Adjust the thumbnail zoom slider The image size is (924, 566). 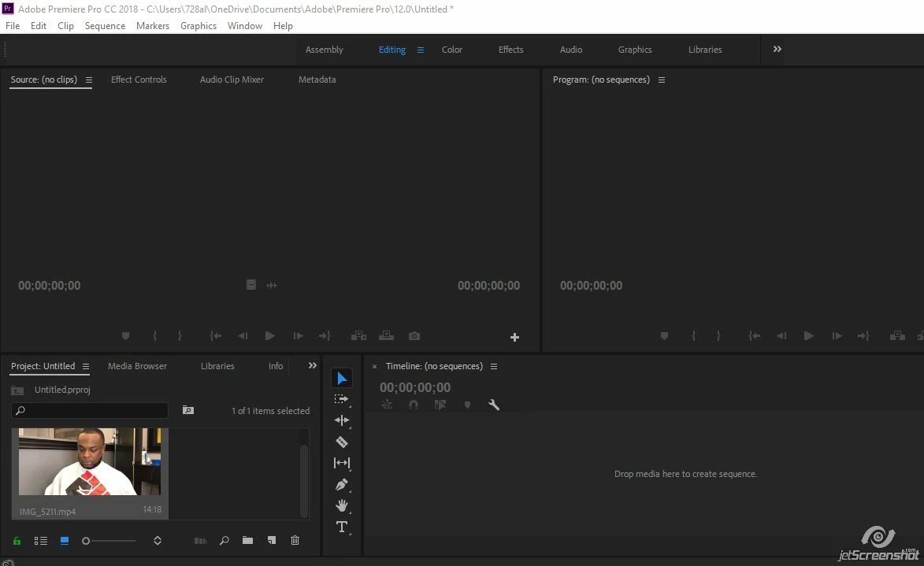[x=109, y=541]
